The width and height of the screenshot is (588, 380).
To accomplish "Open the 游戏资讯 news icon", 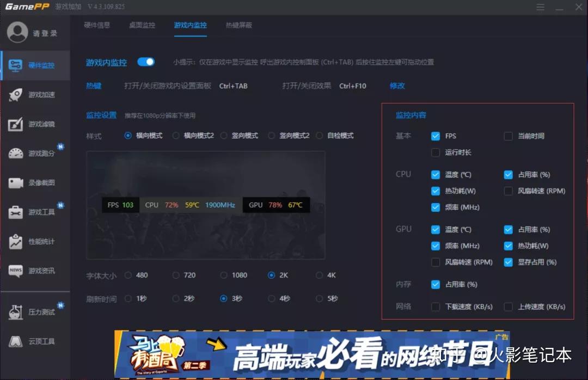I will [x=15, y=271].
